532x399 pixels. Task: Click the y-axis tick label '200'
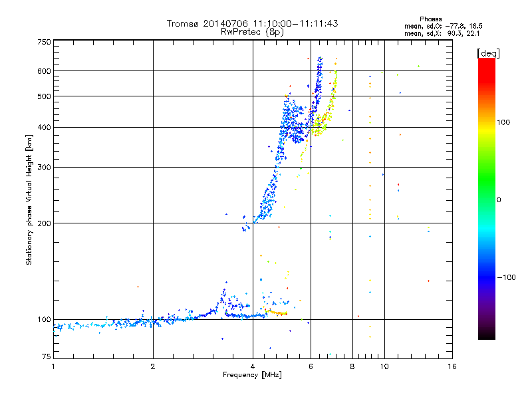44,223
